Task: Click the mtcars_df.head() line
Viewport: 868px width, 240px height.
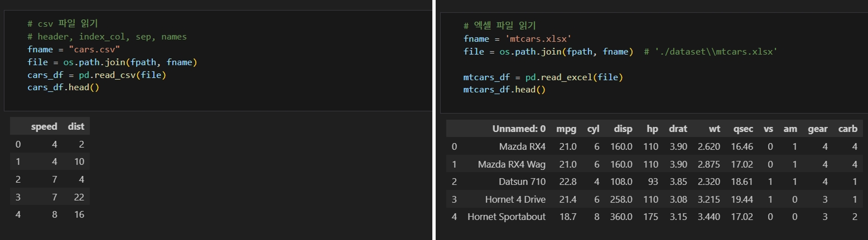Action: [504, 90]
